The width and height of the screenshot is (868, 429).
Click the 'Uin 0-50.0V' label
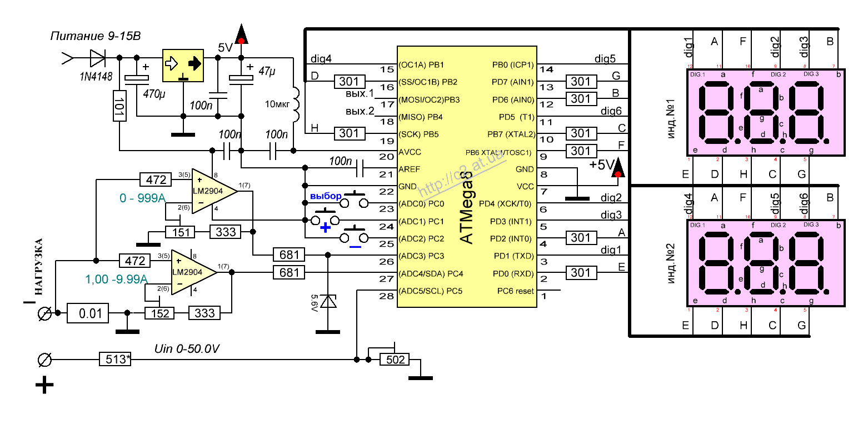click(x=187, y=350)
